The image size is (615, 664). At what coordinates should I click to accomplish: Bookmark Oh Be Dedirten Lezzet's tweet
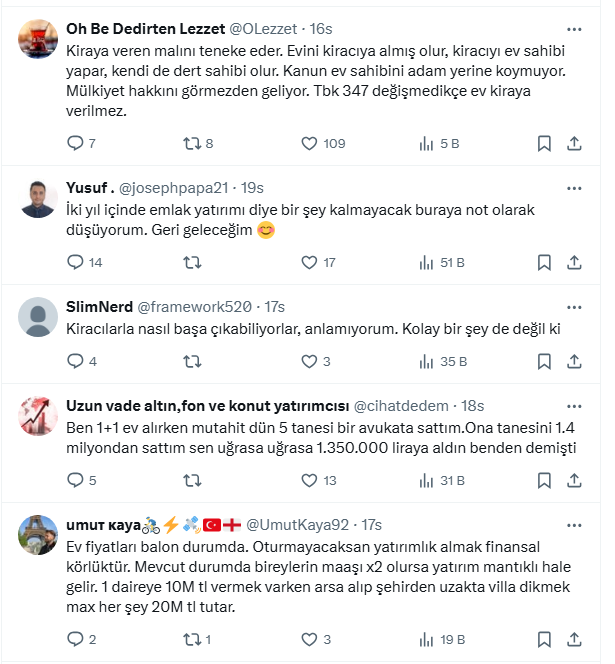[544, 143]
